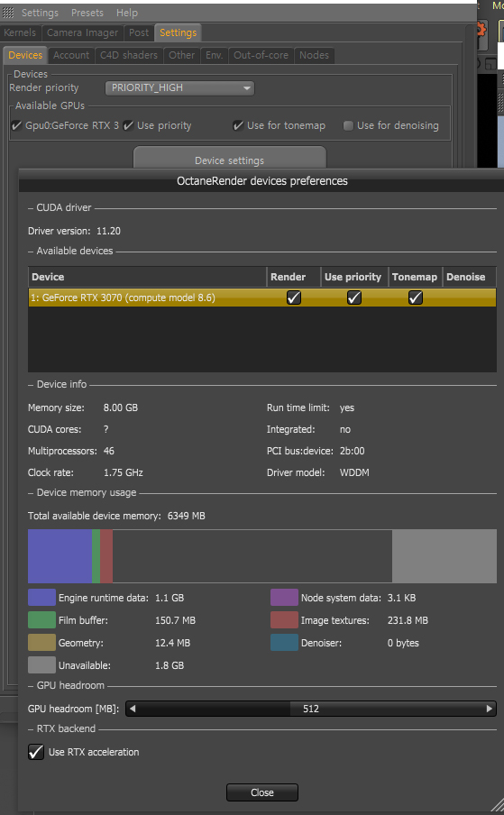
Task: Click the Device settings button
Action: (230, 158)
